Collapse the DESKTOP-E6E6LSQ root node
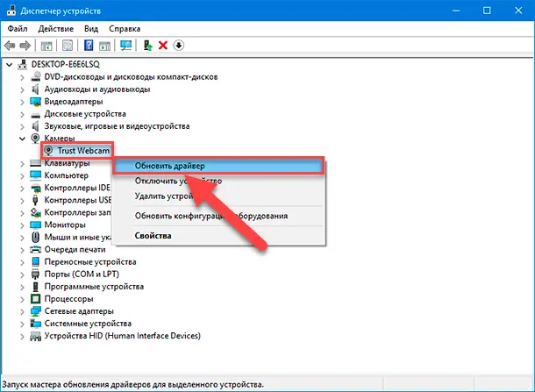Image resolution: width=535 pixels, height=392 pixels. [x=10, y=65]
